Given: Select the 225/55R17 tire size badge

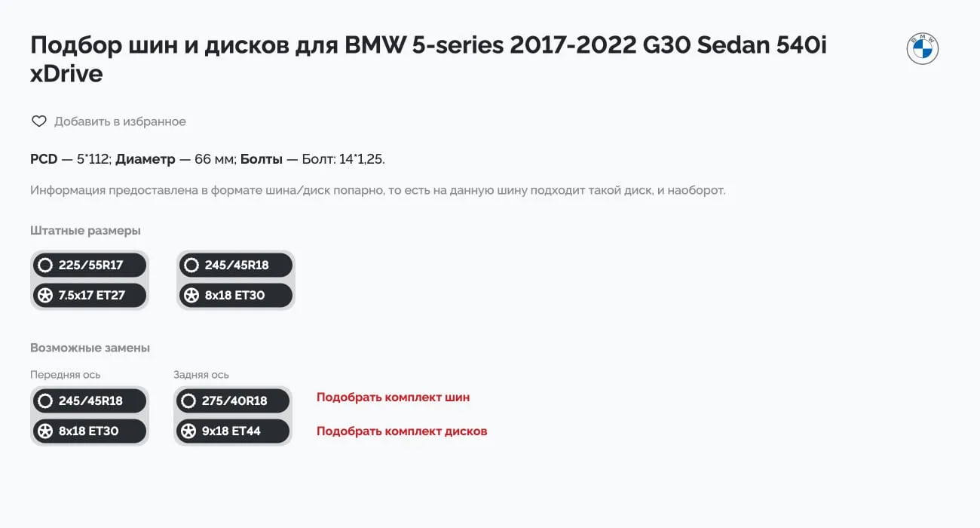Looking at the screenshot, I should pos(90,265).
